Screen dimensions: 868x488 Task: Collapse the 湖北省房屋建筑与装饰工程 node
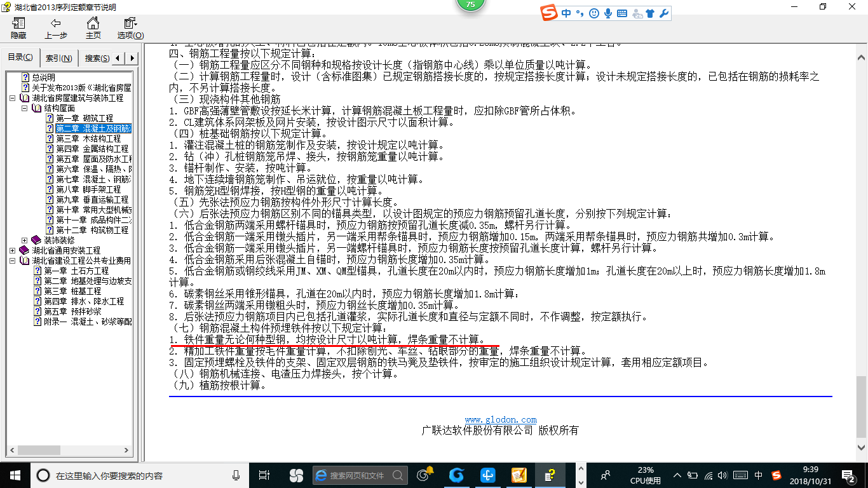click(13, 98)
